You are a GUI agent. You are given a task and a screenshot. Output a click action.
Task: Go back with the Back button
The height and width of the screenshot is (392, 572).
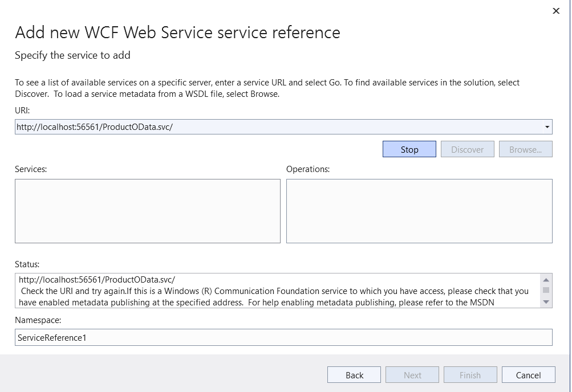pyautogui.click(x=354, y=375)
